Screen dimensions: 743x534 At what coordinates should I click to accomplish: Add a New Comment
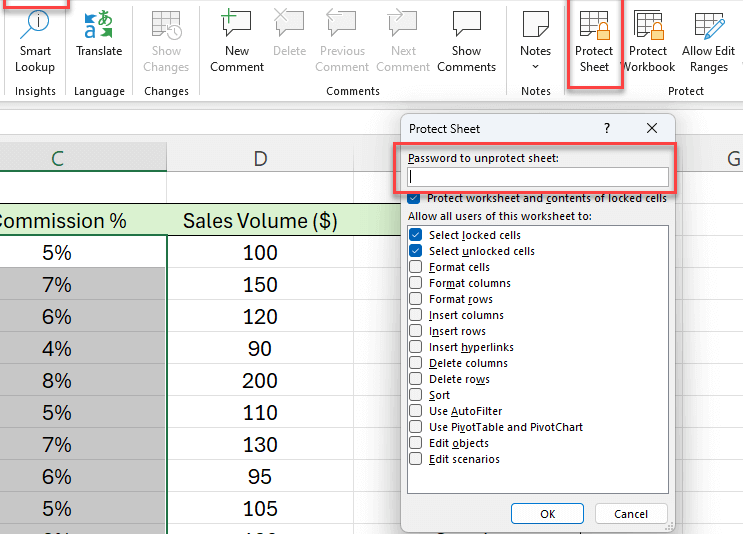237,41
